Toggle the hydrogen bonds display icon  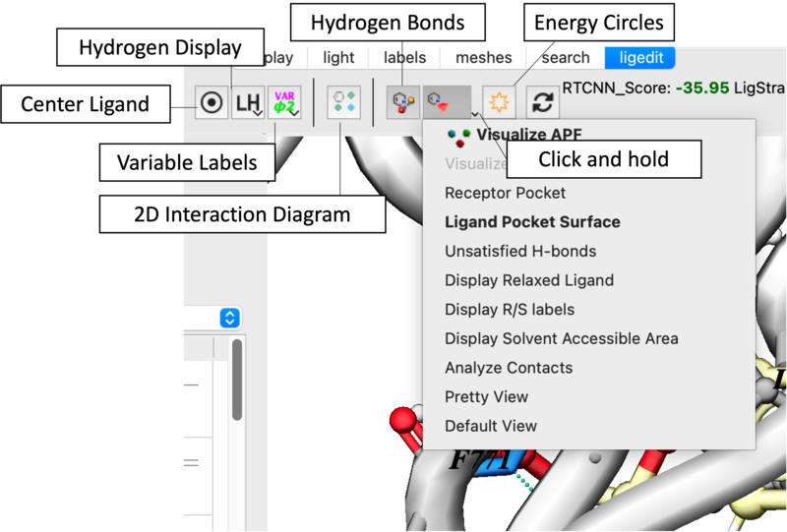pos(402,102)
